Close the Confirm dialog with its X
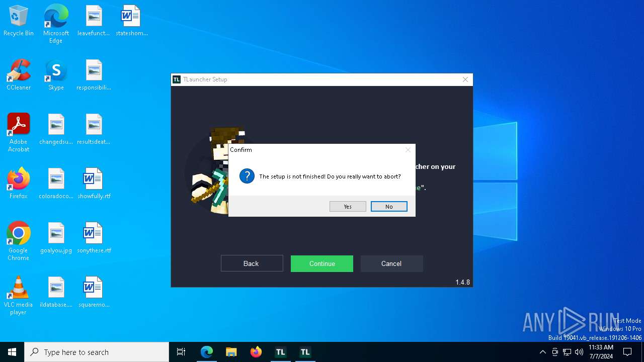 click(x=408, y=150)
